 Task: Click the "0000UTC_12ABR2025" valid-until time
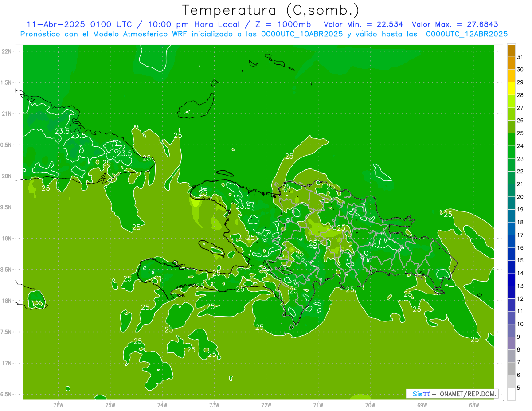pyautogui.click(x=466, y=34)
